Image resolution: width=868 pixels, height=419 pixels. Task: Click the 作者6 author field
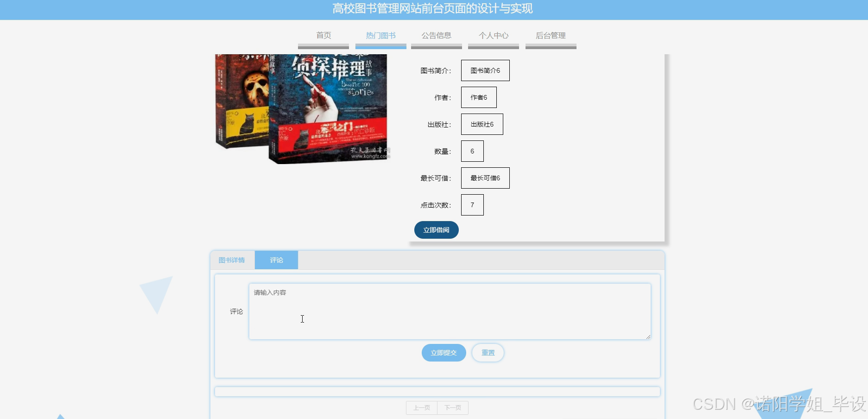point(478,97)
